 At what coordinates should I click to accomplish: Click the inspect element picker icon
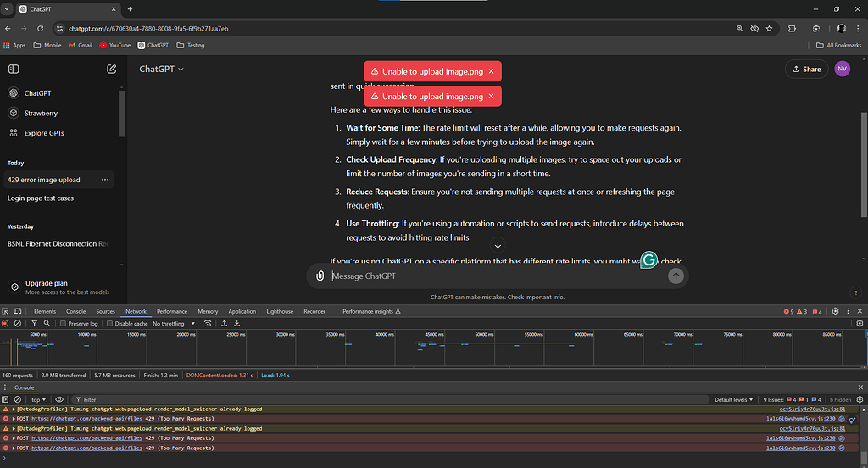pos(7,311)
